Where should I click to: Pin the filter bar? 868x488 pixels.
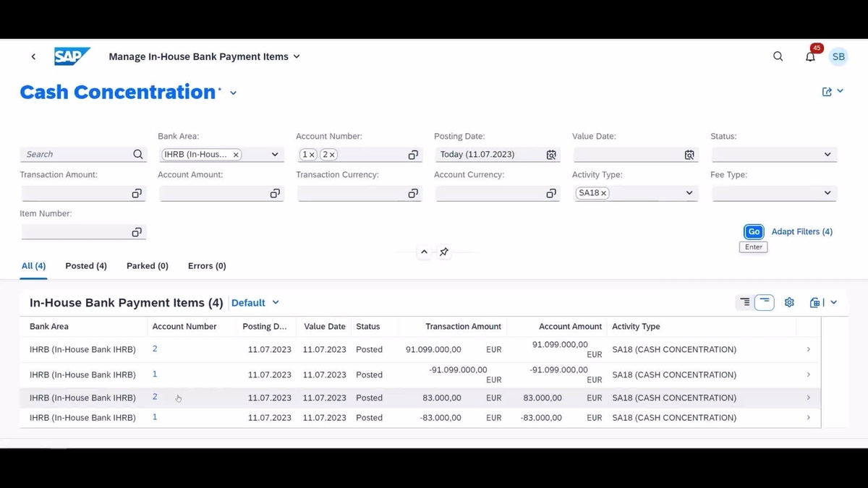pyautogui.click(x=443, y=252)
